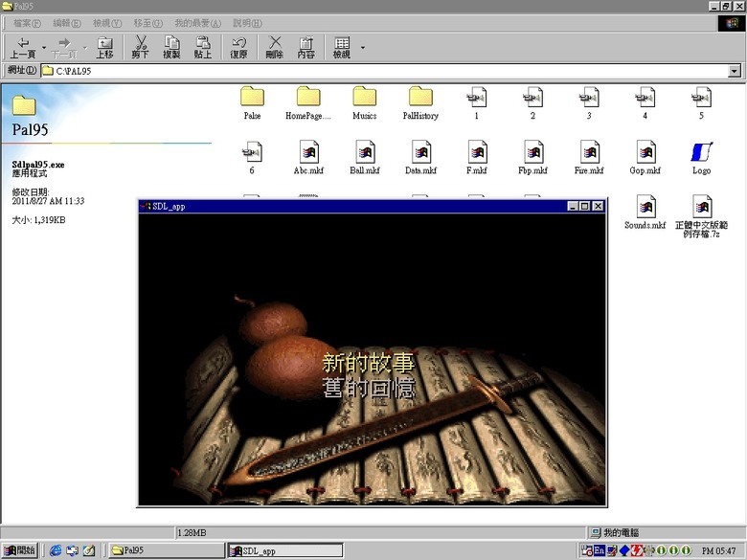Viewport: 747px width, 560px height.
Task: Select the Ball.mkf file icon
Action: coord(365,151)
